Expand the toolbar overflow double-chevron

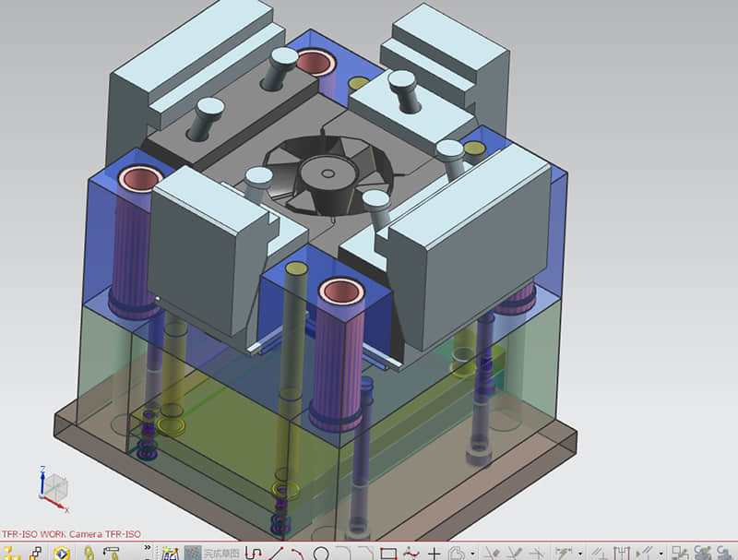point(148,547)
